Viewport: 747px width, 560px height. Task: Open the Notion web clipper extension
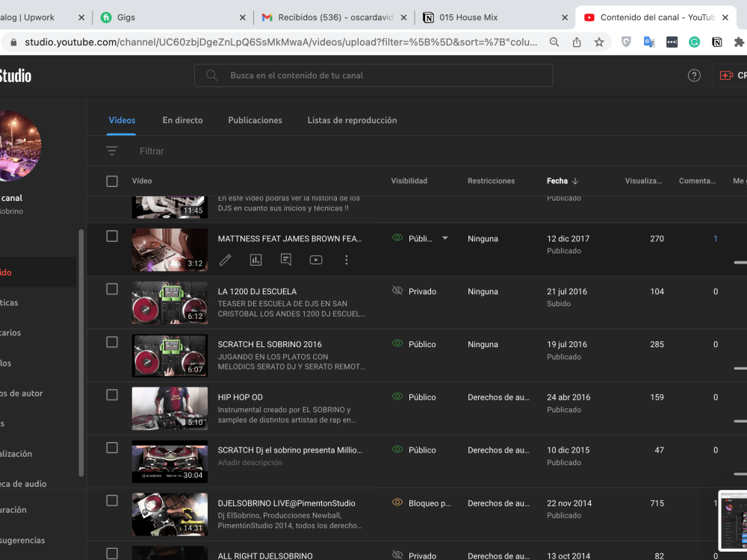717,42
